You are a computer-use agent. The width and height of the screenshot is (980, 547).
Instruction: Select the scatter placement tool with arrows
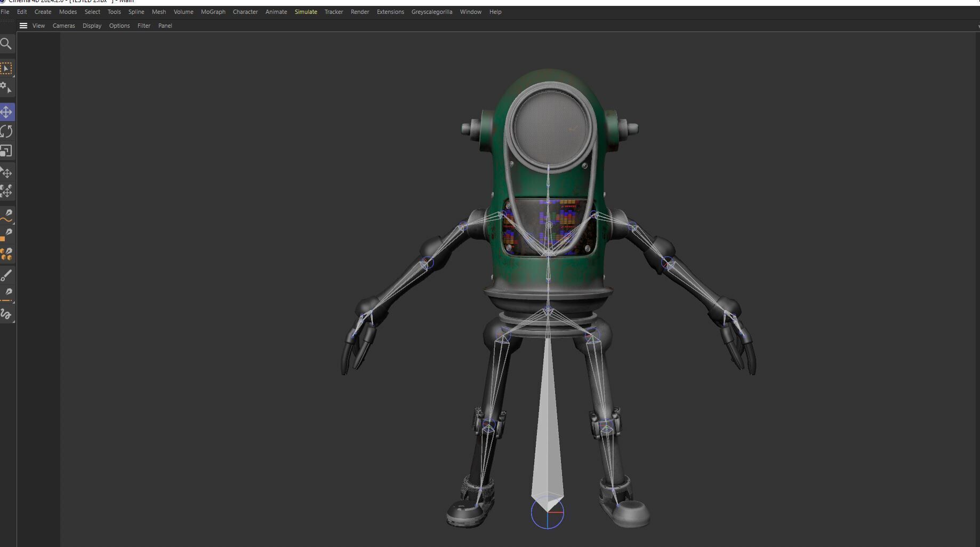coord(6,191)
